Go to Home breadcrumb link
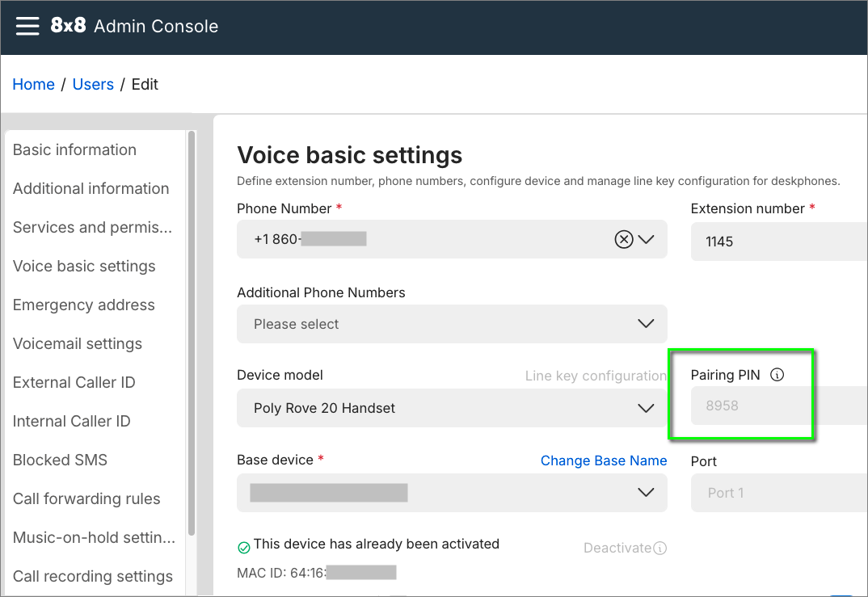 pos(33,84)
